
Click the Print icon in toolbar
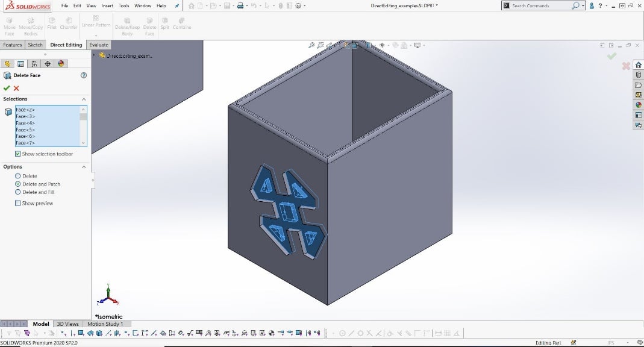pyautogui.click(x=240, y=6)
